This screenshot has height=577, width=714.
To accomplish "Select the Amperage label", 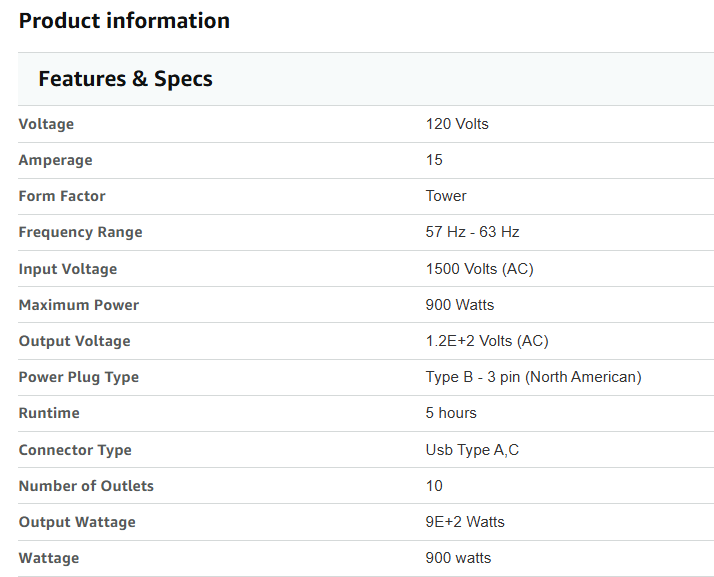I will 56,160.
